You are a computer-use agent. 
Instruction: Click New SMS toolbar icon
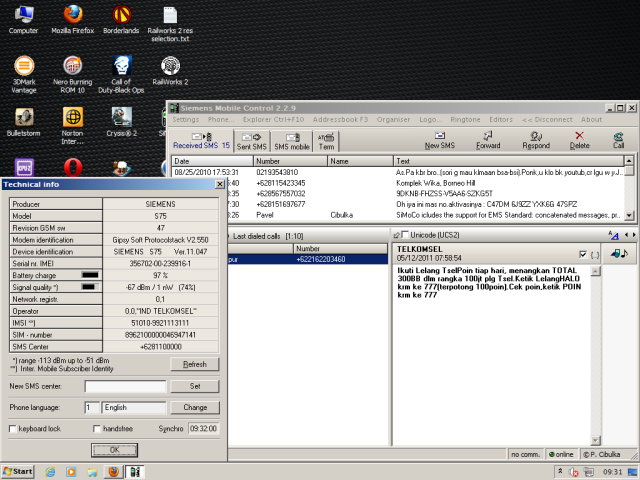(x=440, y=140)
